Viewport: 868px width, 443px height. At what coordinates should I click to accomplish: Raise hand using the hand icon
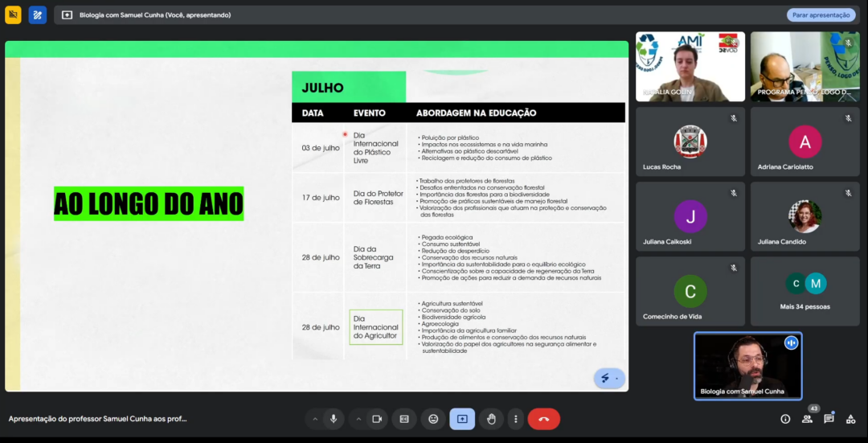tap(491, 419)
